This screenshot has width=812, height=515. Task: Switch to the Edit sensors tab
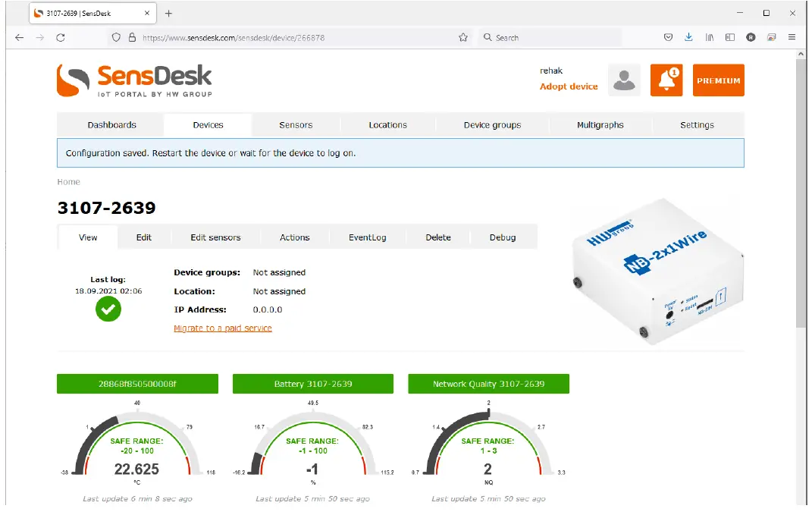tap(215, 237)
